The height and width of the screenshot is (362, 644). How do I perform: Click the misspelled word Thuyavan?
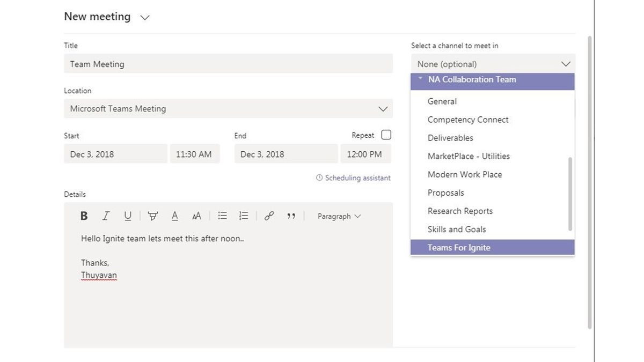[99, 275]
